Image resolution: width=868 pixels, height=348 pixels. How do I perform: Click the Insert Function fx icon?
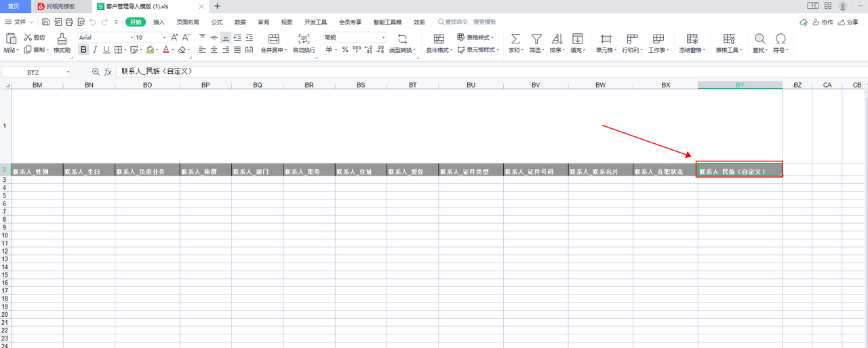click(x=108, y=71)
